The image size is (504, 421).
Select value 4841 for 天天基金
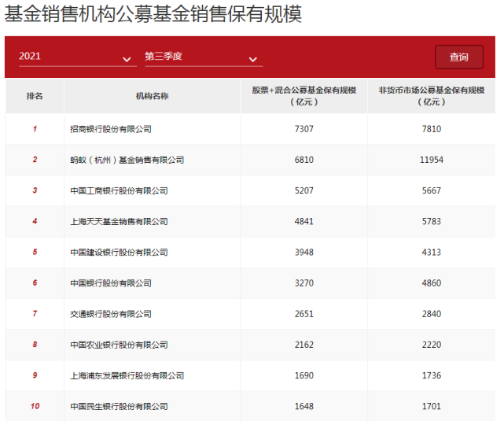[x=304, y=222]
